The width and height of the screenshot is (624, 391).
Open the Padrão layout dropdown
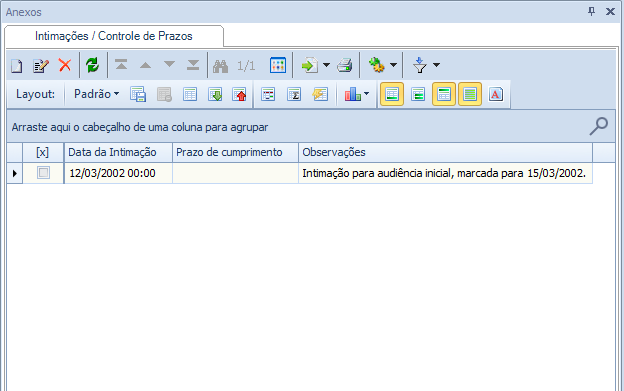click(96, 94)
